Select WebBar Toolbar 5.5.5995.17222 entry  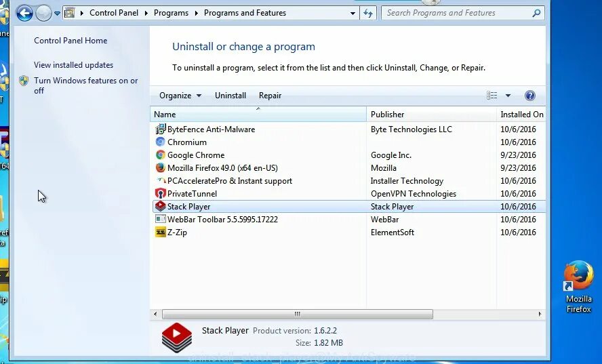(222, 219)
